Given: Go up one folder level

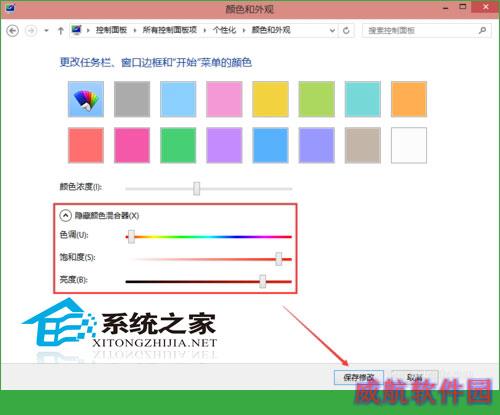Looking at the screenshot, I should coord(61,31).
